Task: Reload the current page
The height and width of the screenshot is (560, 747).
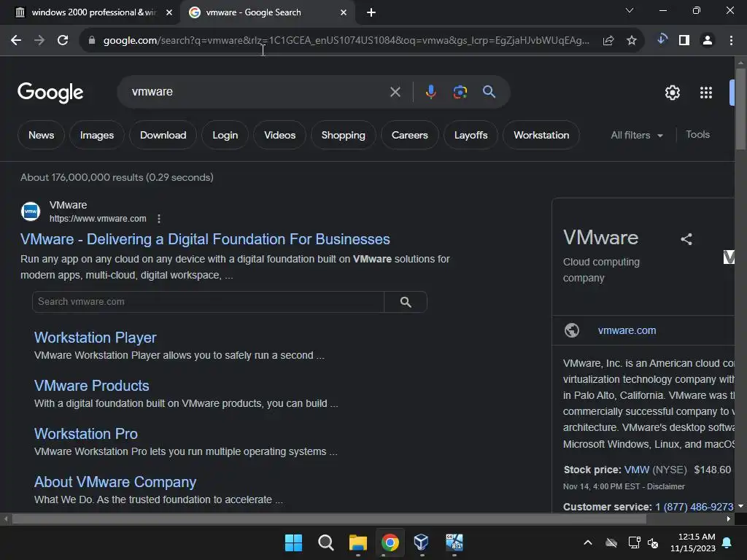Action: [63, 41]
